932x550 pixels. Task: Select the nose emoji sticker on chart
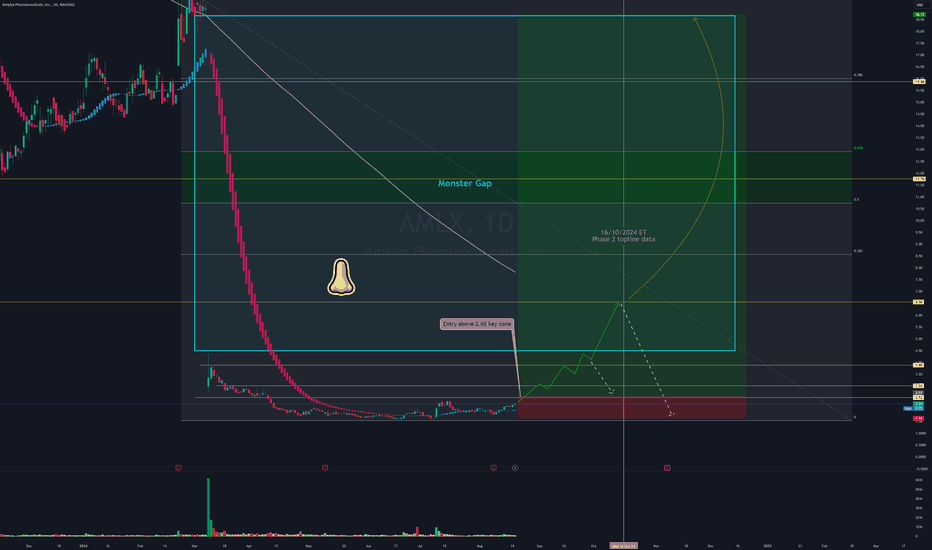click(341, 276)
